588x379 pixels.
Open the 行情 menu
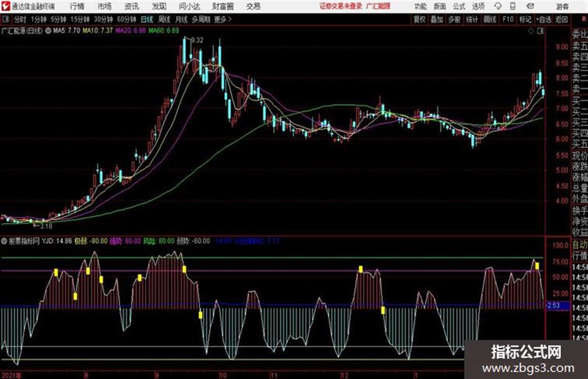click(77, 6)
